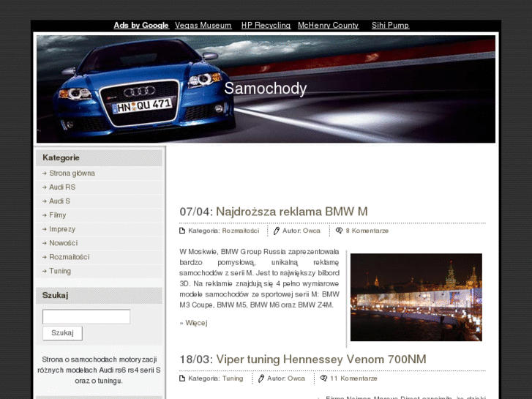The height and width of the screenshot is (399, 532).
Task: Go to Strona główna category
Action: click(72, 174)
